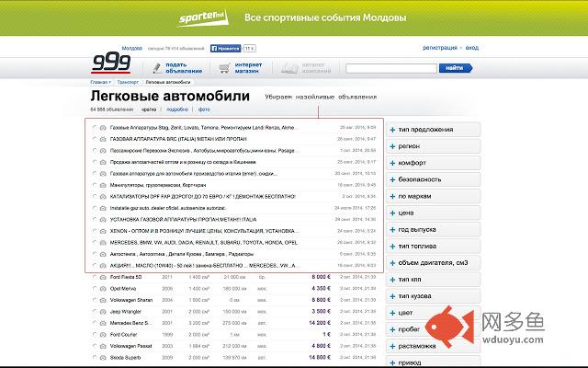Viewport: 588px width, 368px height.
Task: Select radio button for ГАЗОВАЯ АППАРАТУРА BRC listing
Action: 95,139
